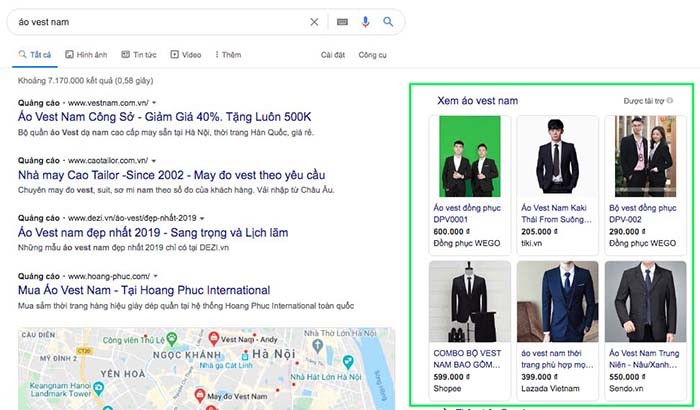Viewport: 700px width, 410px height.
Task: Switch to the Video tab
Action: (186, 55)
